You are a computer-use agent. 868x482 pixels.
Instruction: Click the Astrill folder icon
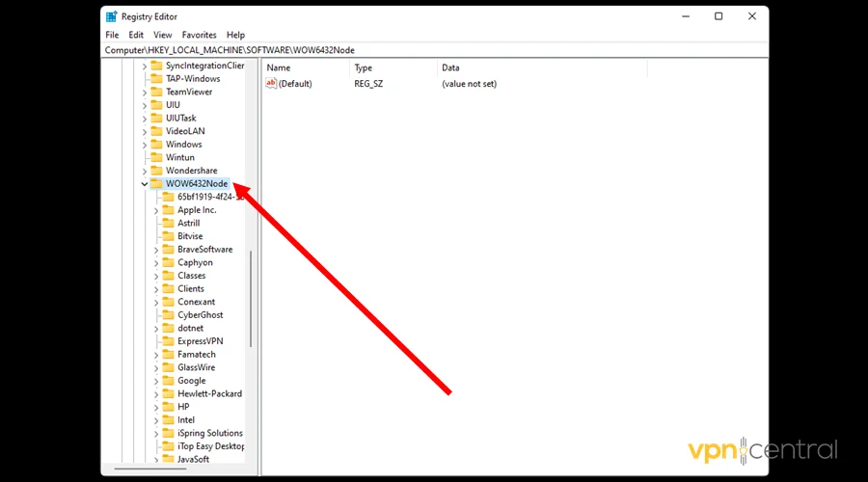pos(168,223)
